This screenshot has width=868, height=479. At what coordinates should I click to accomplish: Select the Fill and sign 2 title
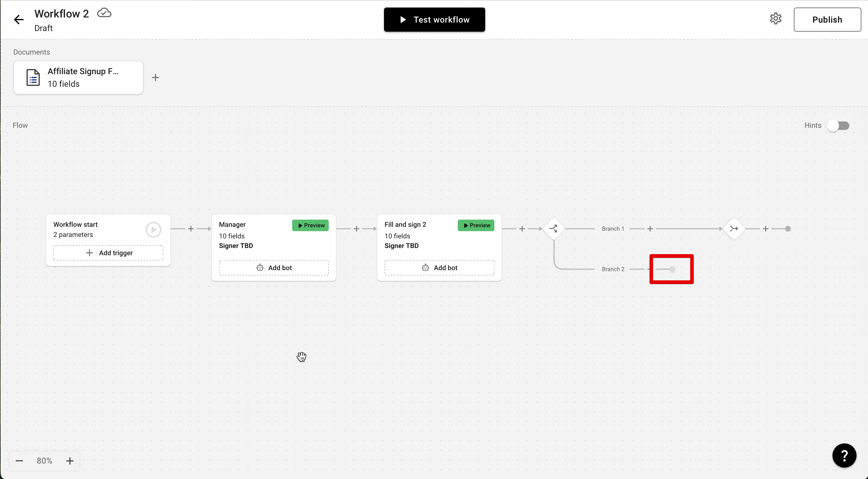(405, 225)
